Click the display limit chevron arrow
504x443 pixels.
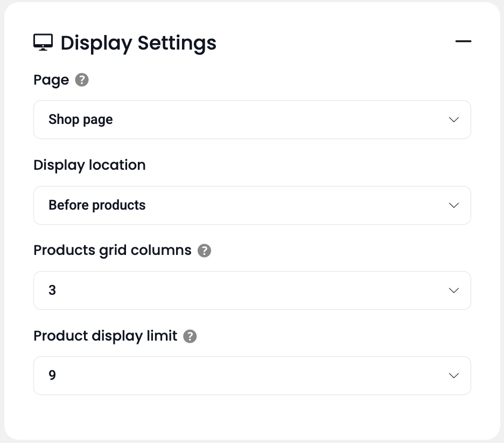[x=454, y=376]
